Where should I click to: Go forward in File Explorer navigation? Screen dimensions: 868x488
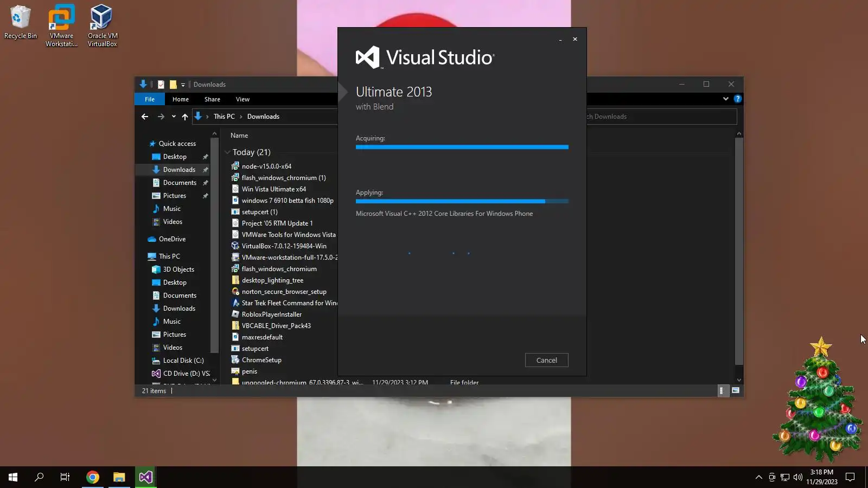(x=161, y=117)
